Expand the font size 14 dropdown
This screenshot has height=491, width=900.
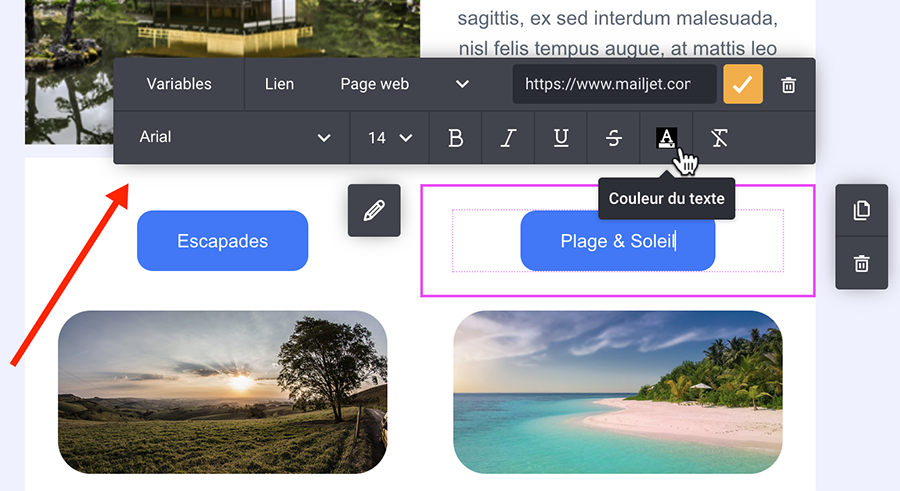click(x=389, y=138)
